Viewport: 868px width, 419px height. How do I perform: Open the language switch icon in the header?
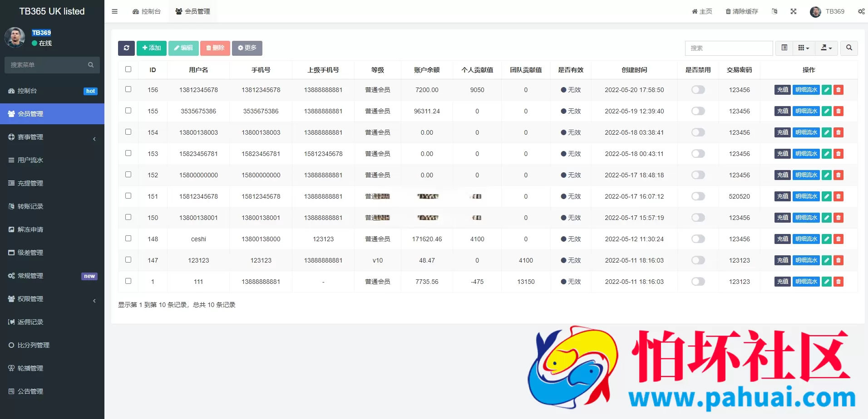774,11
